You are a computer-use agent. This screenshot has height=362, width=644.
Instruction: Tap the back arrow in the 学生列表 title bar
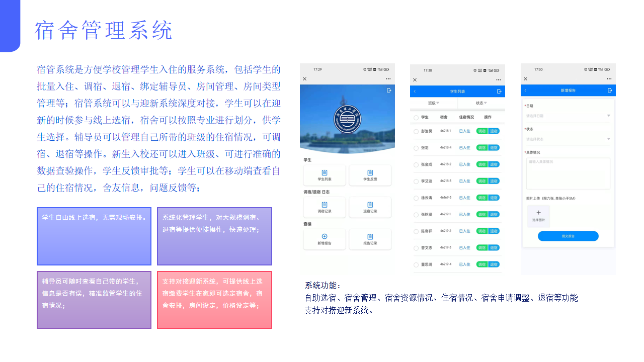click(415, 90)
